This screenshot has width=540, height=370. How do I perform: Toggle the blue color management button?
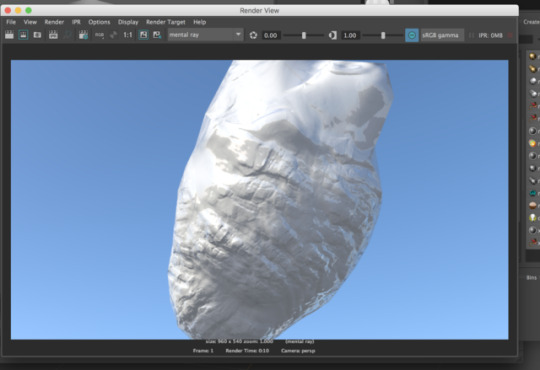412,35
